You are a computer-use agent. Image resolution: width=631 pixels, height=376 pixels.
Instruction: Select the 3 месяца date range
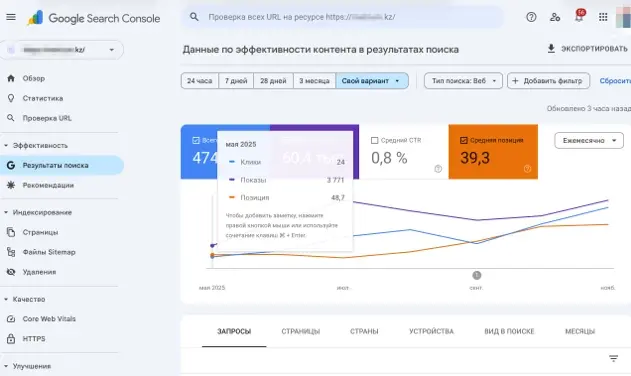(x=314, y=81)
